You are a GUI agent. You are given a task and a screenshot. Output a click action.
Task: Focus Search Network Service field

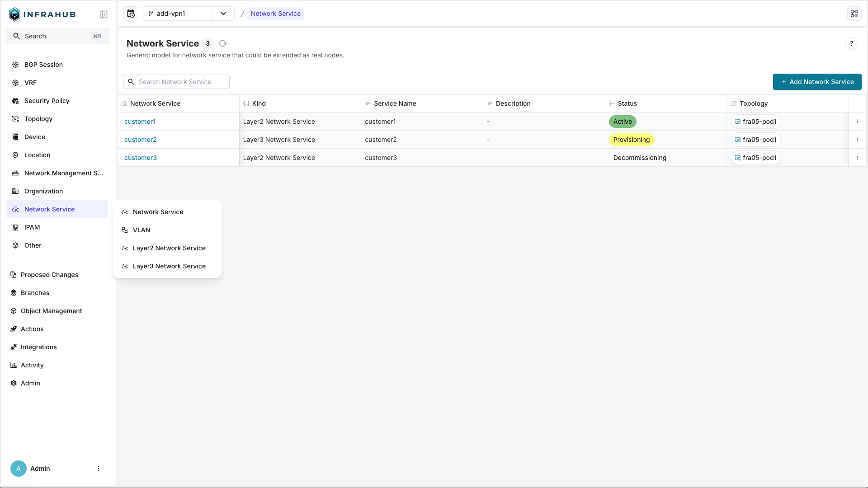pos(176,82)
